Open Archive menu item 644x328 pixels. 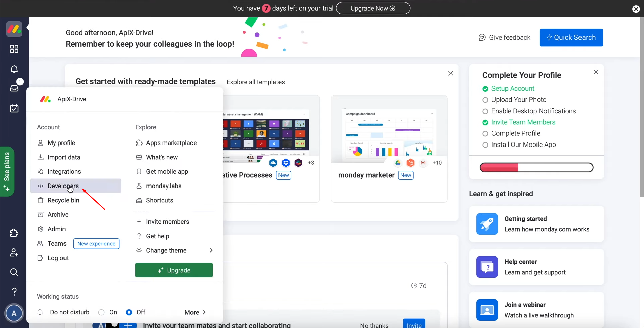pos(75,214)
